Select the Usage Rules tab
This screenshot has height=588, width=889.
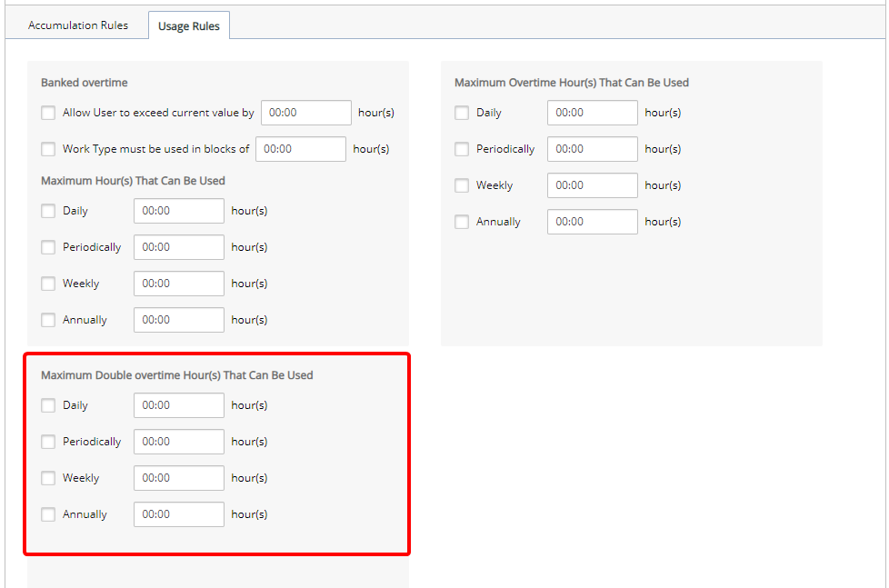[189, 26]
